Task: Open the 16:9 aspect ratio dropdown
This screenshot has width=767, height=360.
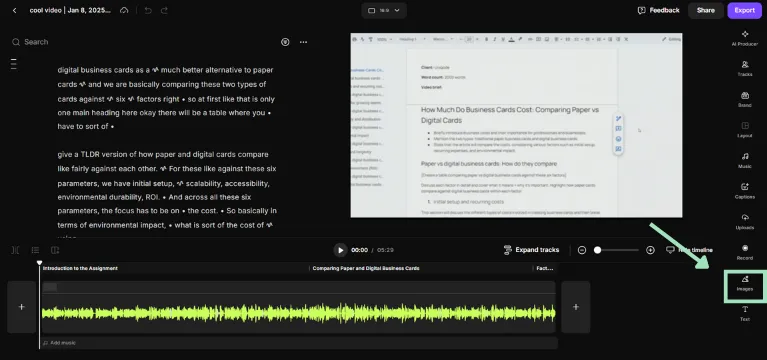Action: [384, 10]
